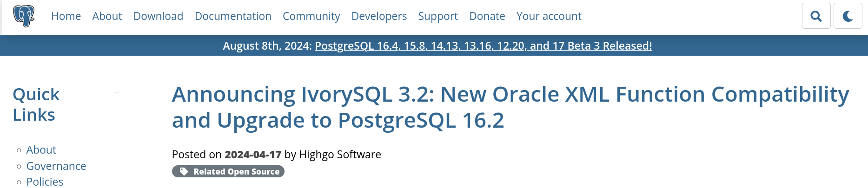Open the Policies quick link
The width and height of the screenshot is (868, 188).
tap(45, 182)
